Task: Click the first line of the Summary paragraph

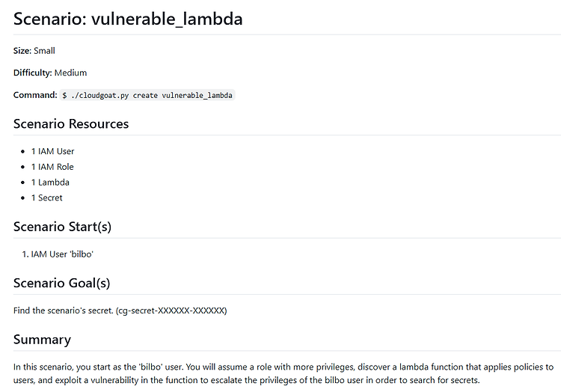Action: pyautogui.click(x=283, y=367)
